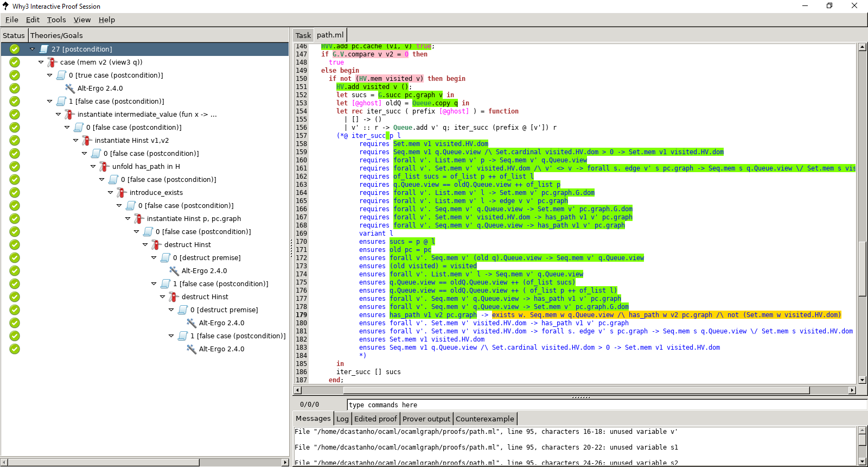Open the File menu
The image size is (868, 467).
(12, 20)
